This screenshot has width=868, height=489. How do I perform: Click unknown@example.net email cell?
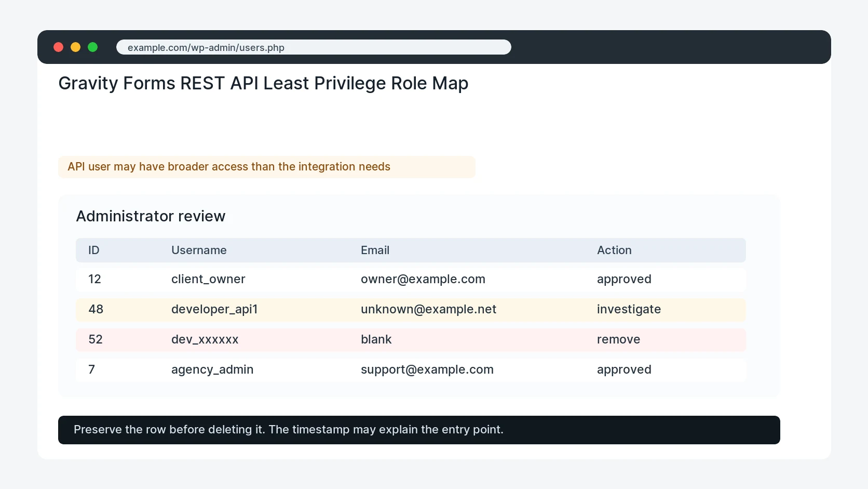click(428, 309)
